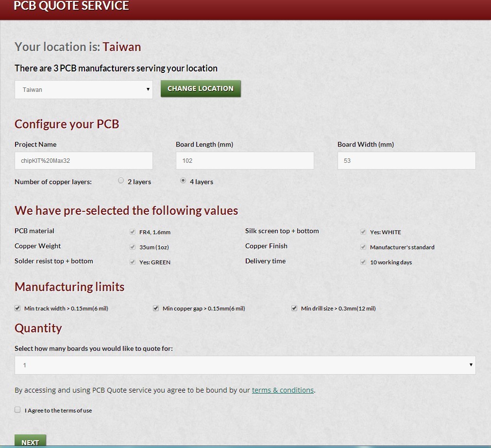
Task: Open the Taiwan location dropdown
Action: tap(84, 90)
